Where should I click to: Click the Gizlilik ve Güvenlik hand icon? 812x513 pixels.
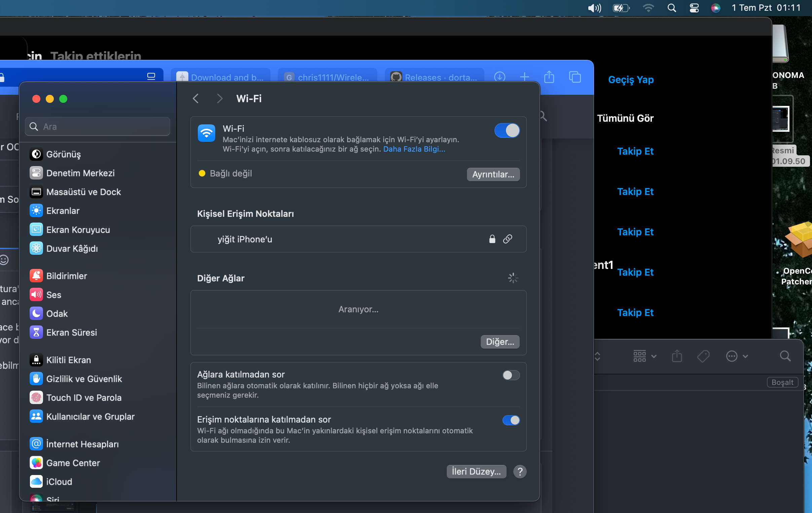pyautogui.click(x=36, y=379)
